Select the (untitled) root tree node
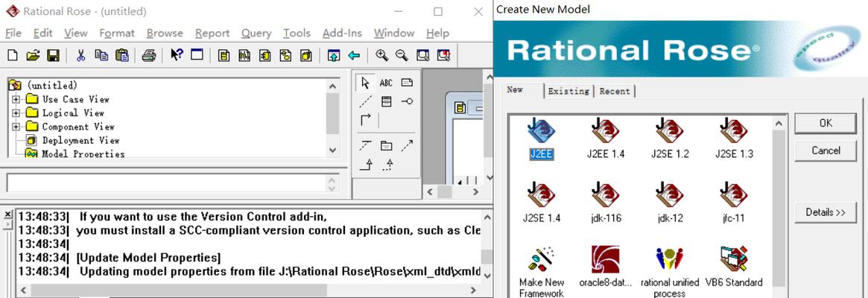 [x=52, y=85]
